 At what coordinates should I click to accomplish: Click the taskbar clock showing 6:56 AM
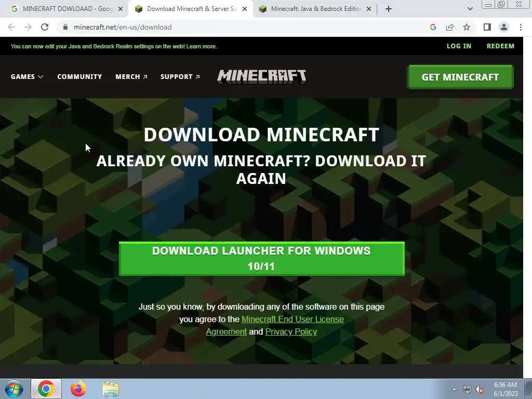point(506,389)
